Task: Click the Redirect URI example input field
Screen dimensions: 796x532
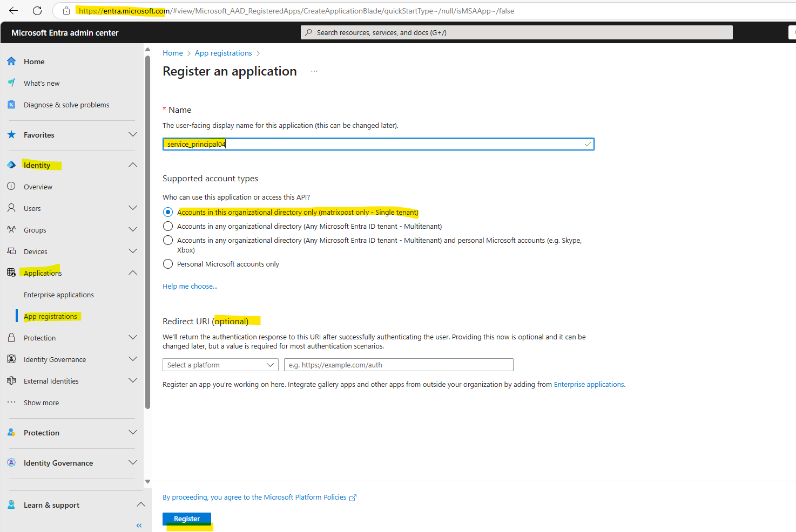Action: point(398,365)
